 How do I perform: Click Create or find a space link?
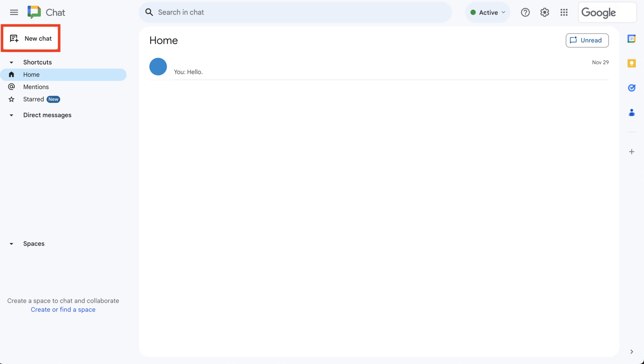tap(63, 309)
